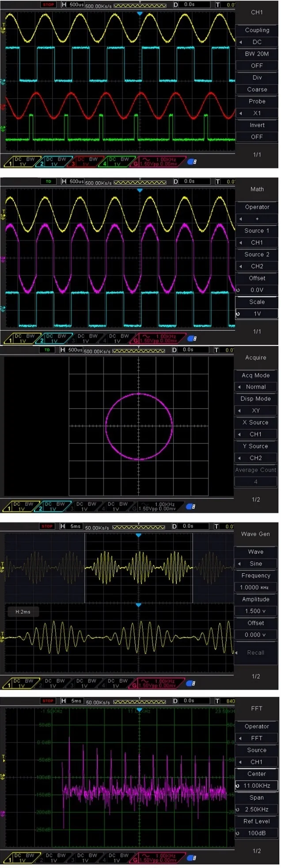Viewport: 281px width, 868px height.
Task: Toggle the Invert OFF setting
Action: click(x=257, y=137)
